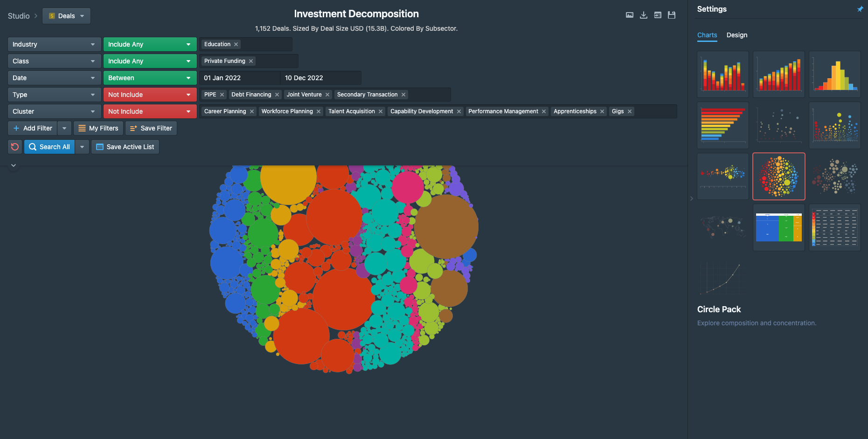Click Save Active List
Viewport: 868px width, 439px height.
125,147
